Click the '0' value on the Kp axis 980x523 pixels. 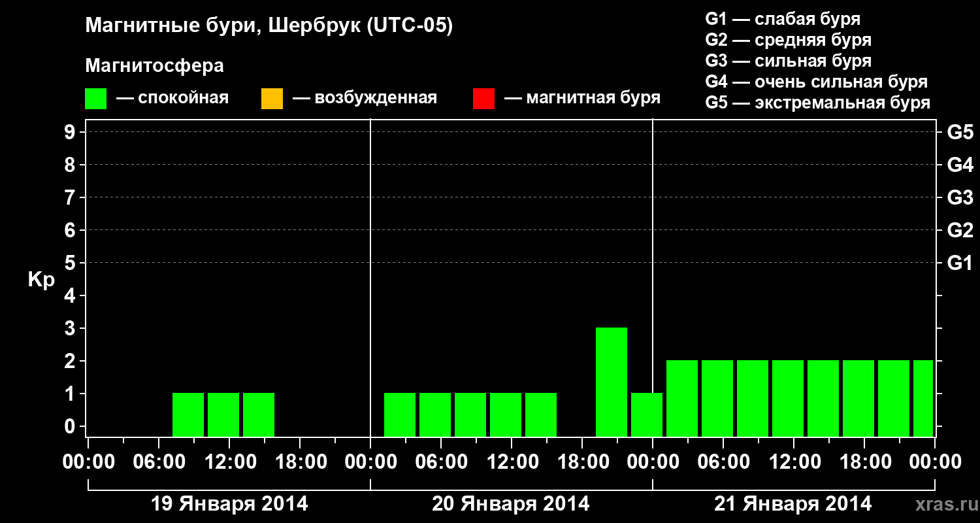point(71,426)
